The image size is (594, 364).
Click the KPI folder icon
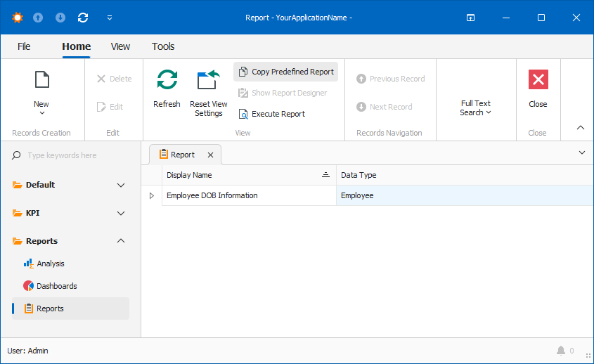17,213
